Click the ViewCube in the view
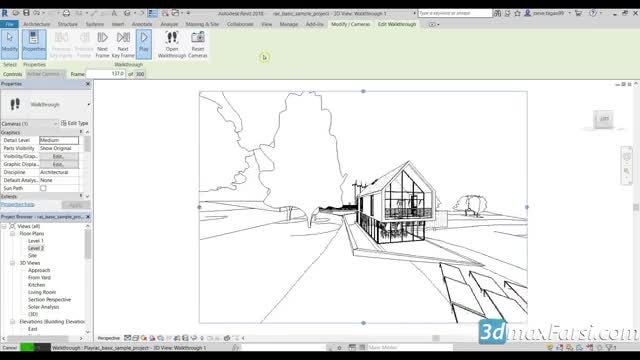Screen dimensions: 640x360 [604, 119]
